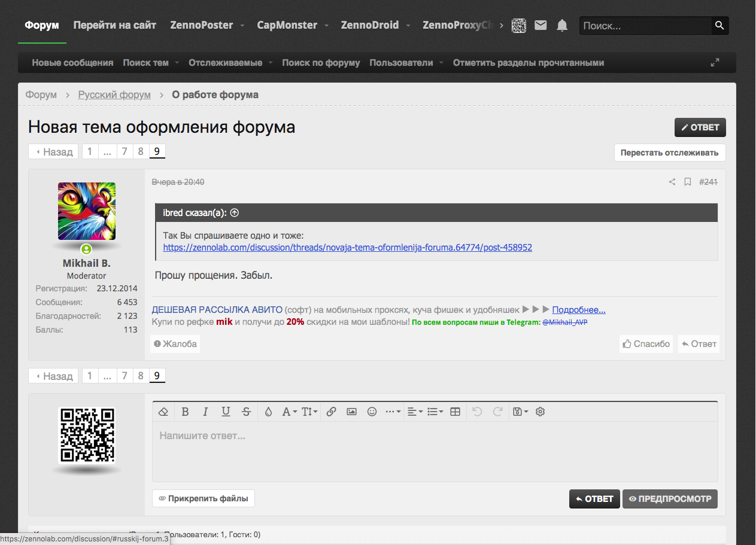Insert a table in the editor

tap(455, 412)
